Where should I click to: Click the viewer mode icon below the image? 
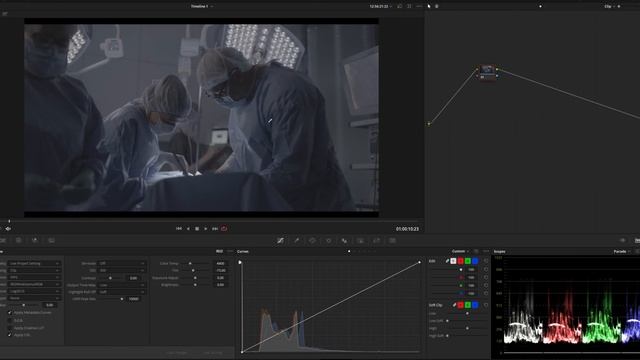8,229
